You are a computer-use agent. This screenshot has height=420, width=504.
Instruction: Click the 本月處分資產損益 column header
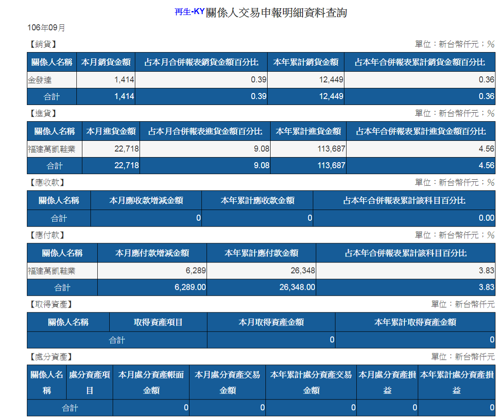pos(387,382)
